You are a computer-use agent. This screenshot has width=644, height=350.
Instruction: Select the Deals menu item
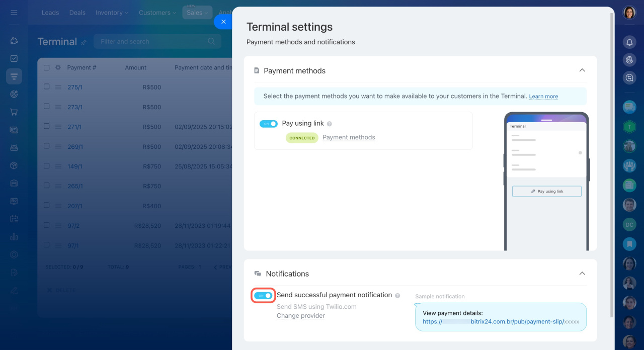click(77, 13)
